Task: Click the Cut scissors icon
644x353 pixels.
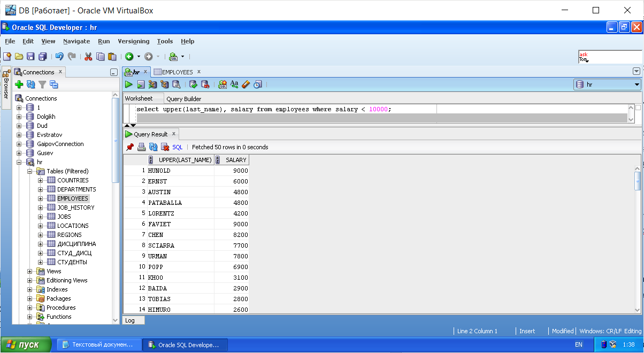Action: pos(88,56)
